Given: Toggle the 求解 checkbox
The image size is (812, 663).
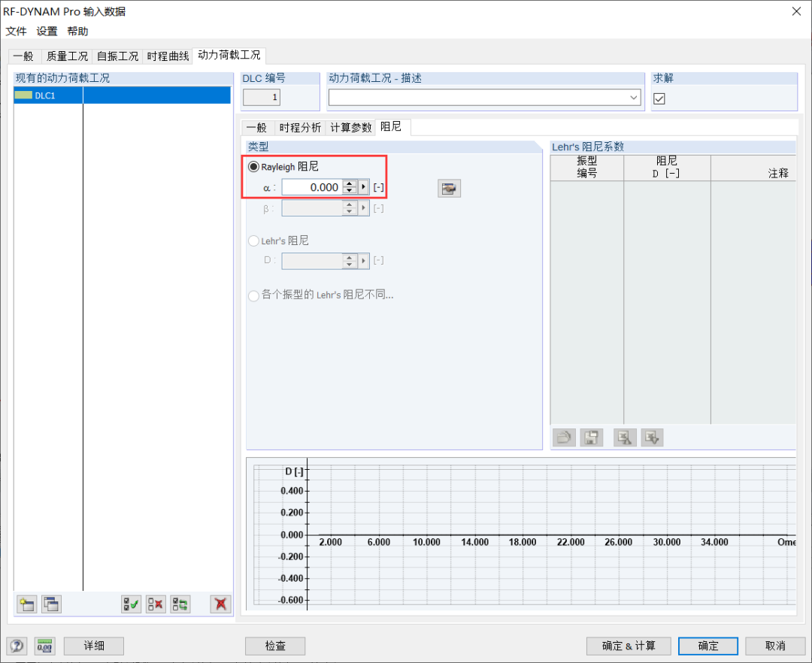Looking at the screenshot, I should [659, 98].
